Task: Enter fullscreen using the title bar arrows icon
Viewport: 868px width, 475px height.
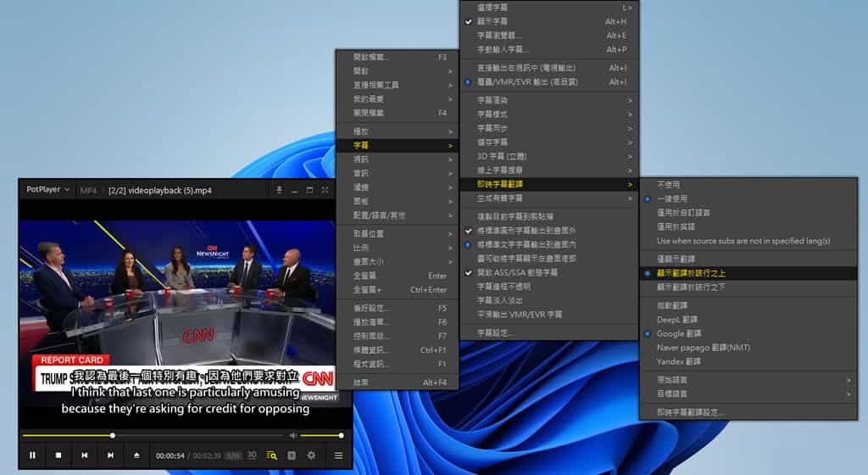Action: tap(325, 190)
